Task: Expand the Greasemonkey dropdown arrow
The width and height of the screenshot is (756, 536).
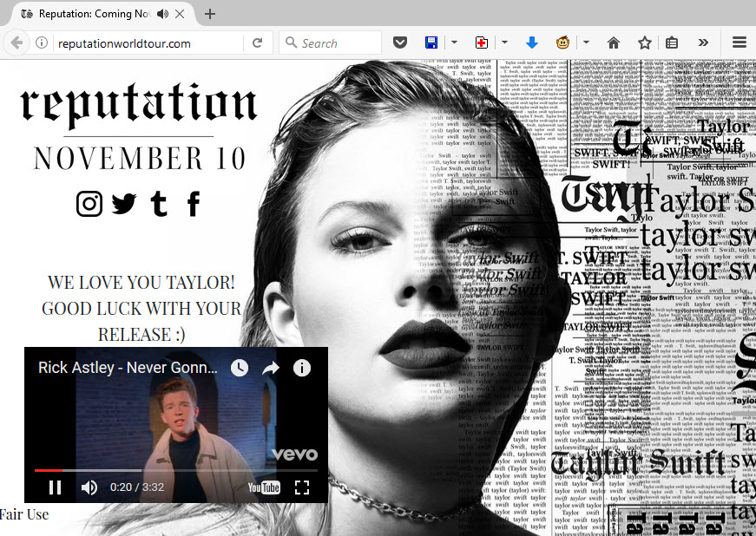Action: (586, 42)
